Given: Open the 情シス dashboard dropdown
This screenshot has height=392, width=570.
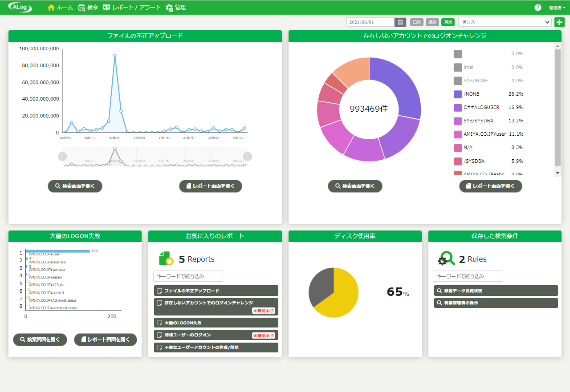Looking at the screenshot, I should (505, 22).
